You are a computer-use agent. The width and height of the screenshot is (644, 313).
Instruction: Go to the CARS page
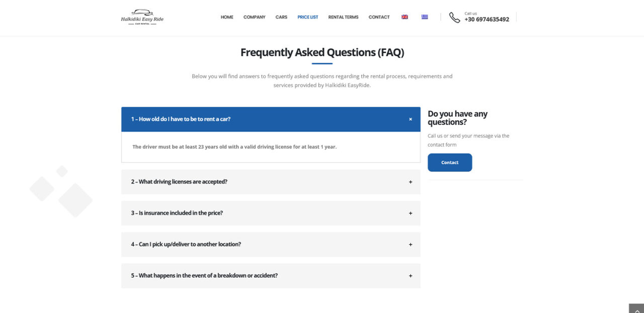coord(281,17)
